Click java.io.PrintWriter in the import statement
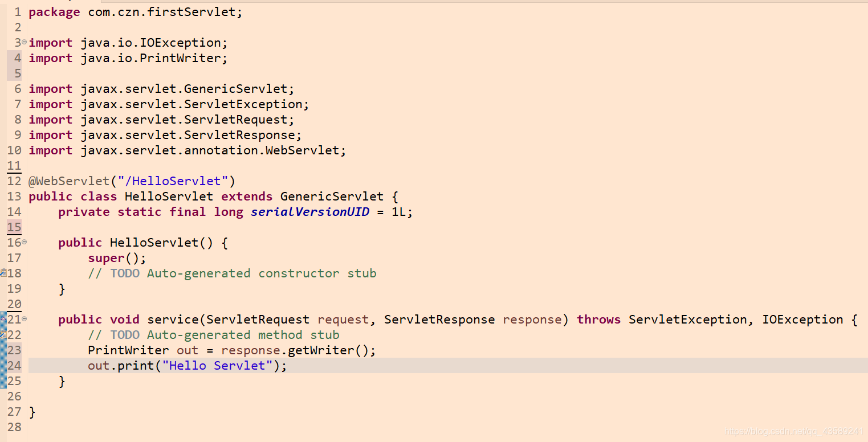 150,58
